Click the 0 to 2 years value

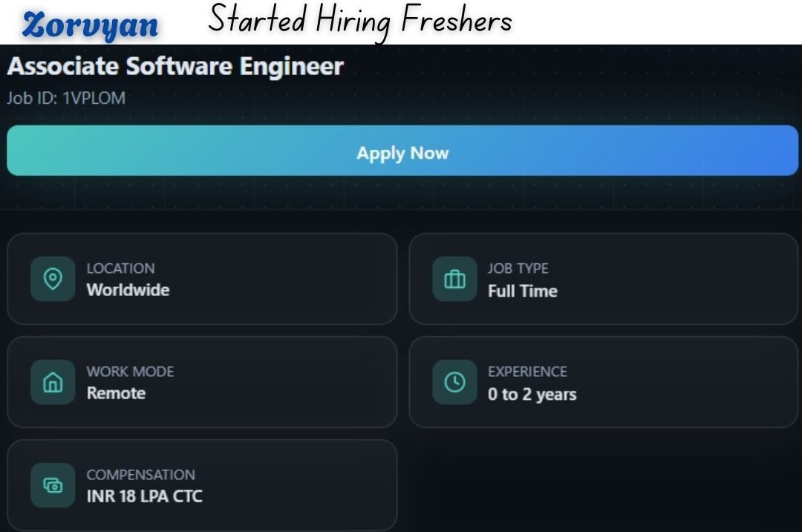coord(532,395)
